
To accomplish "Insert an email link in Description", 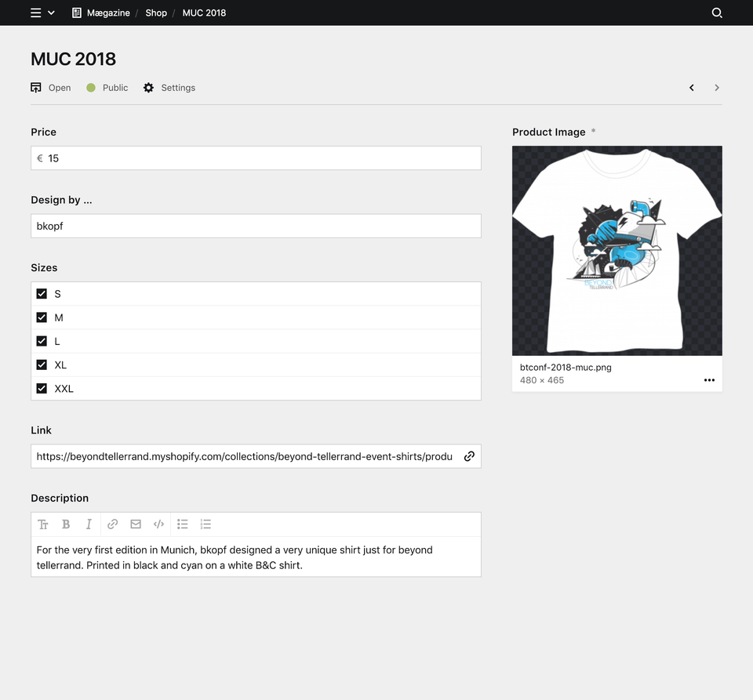I will pyautogui.click(x=136, y=524).
